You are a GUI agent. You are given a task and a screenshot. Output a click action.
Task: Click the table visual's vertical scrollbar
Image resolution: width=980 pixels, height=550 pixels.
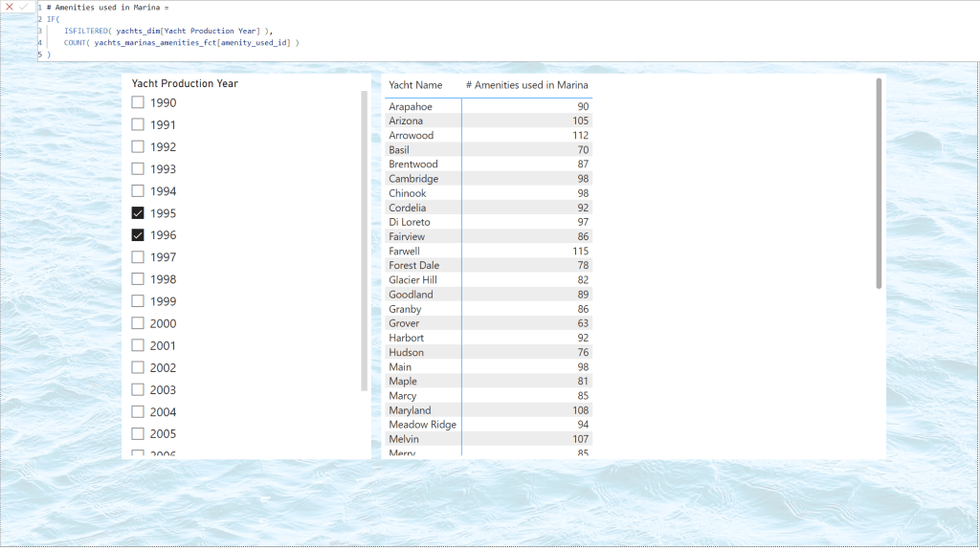879,182
